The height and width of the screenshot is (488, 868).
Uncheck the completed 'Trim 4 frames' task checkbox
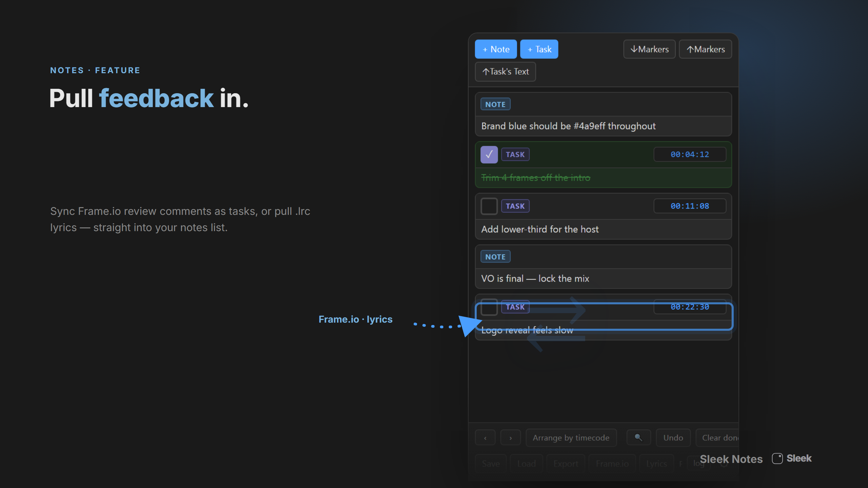click(489, 155)
